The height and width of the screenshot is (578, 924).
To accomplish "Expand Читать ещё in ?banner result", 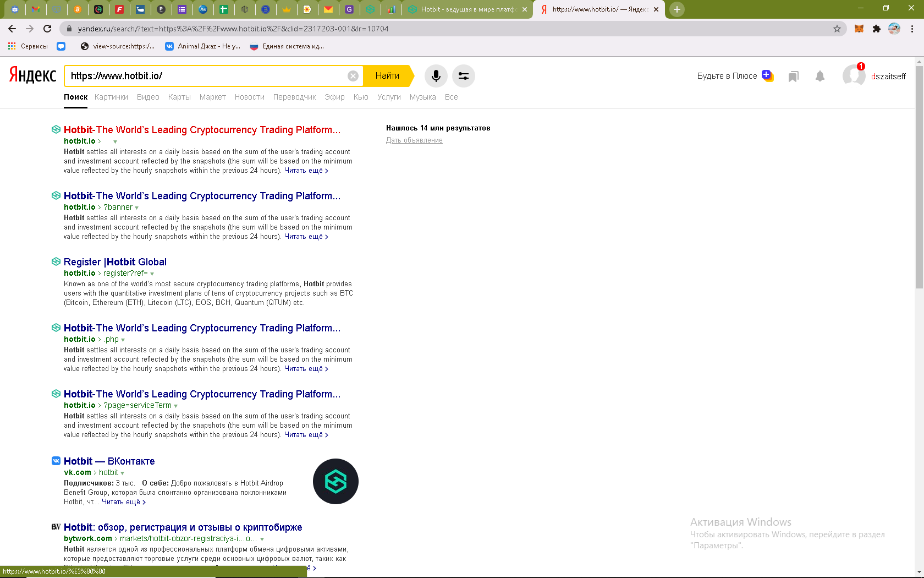I will 306,237.
